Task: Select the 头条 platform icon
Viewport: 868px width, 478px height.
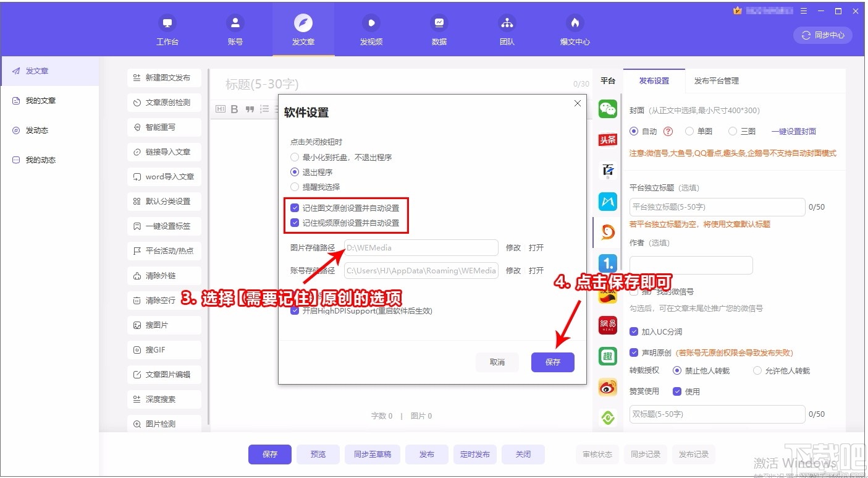Action: (607, 139)
